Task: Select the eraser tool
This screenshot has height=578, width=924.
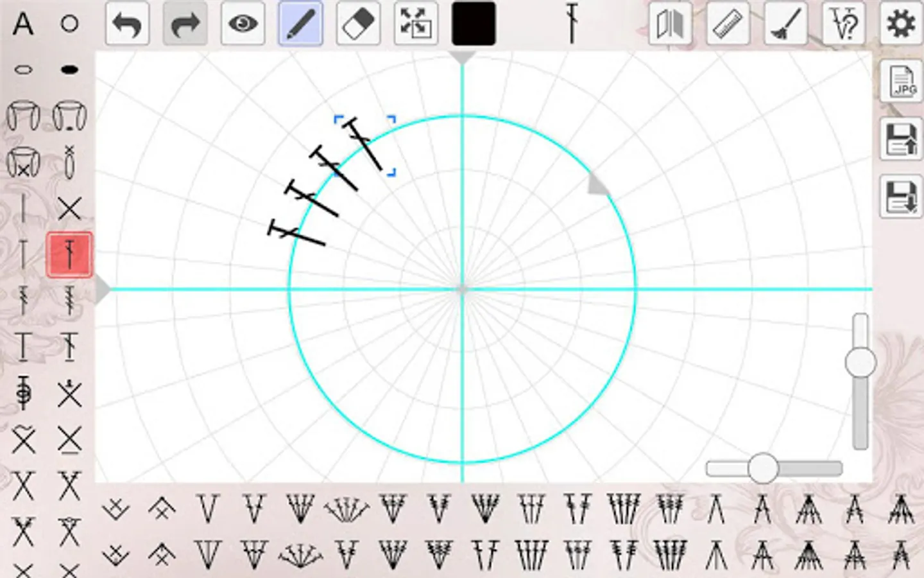Action: [x=358, y=23]
